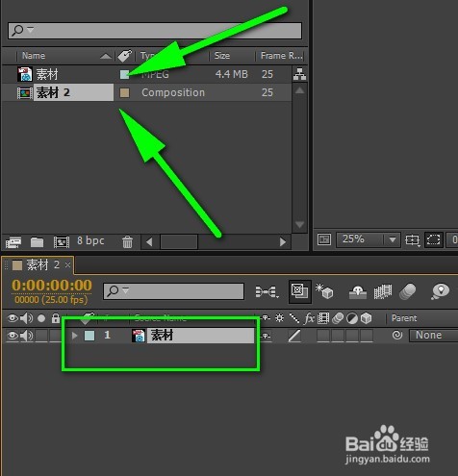Click the Frame Blend column header
The image size is (458, 476).
pyautogui.click(x=323, y=318)
